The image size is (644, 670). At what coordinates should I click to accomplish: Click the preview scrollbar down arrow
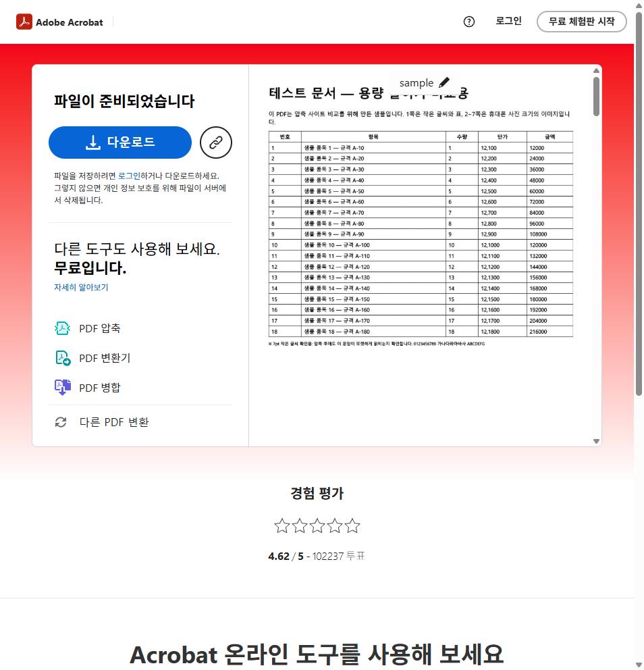point(596,442)
